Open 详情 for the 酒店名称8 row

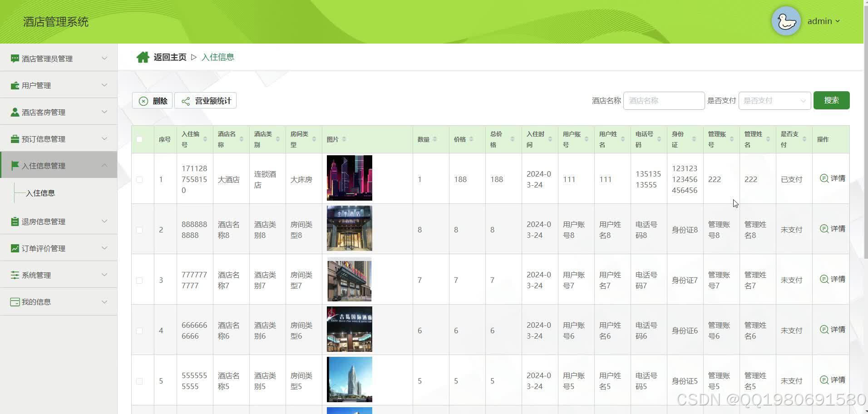tap(833, 229)
